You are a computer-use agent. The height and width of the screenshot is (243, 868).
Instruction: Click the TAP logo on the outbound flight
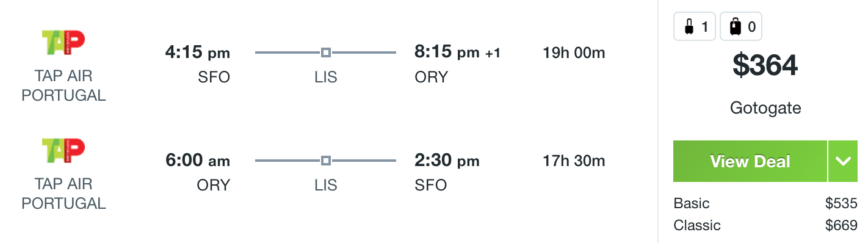pyautogui.click(x=63, y=42)
